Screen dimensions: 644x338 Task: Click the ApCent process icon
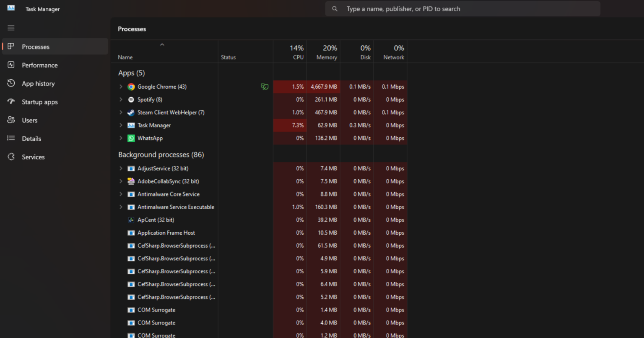tap(131, 220)
